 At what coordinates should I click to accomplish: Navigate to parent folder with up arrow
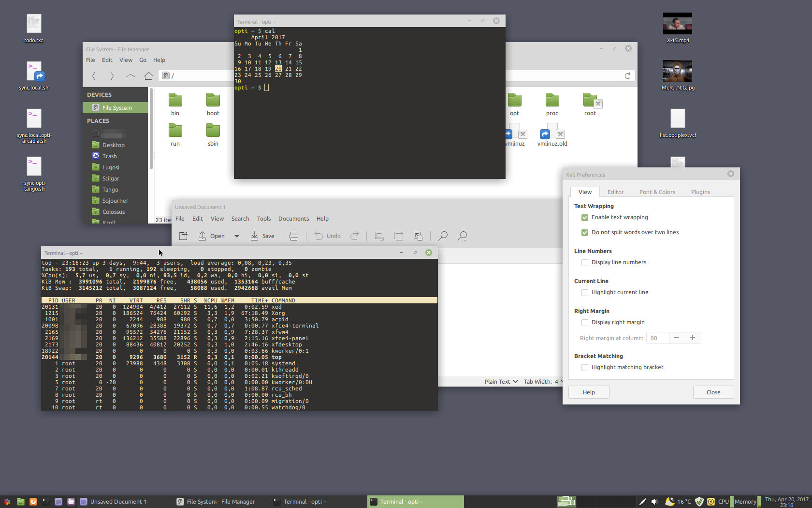click(x=130, y=75)
